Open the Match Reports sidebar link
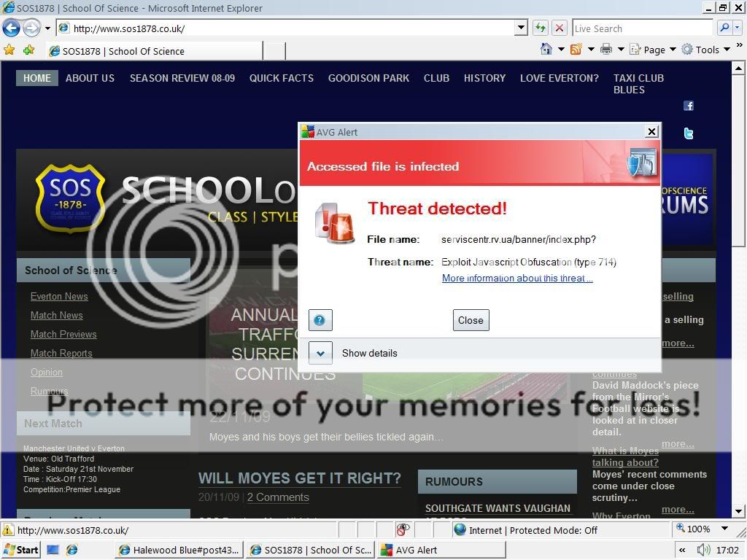This screenshot has height=560, width=747. click(x=61, y=354)
